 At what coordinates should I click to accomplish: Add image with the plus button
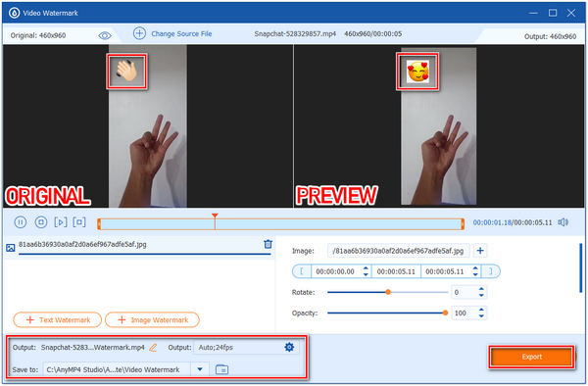[x=480, y=251]
